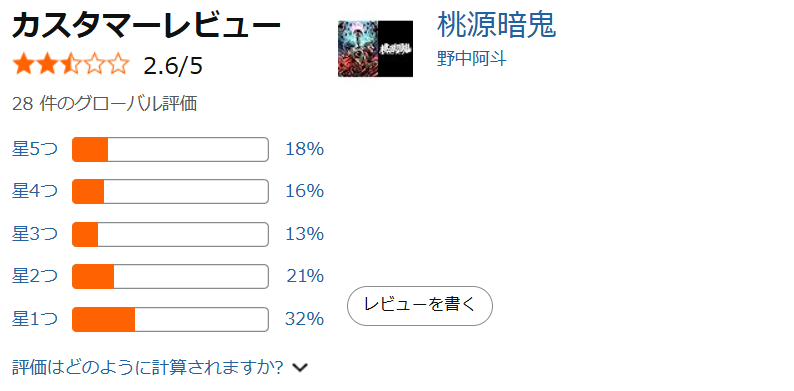Viewport: 794px width, 391px height.
Task: Select the 星5つ label link
Action: coord(35,149)
